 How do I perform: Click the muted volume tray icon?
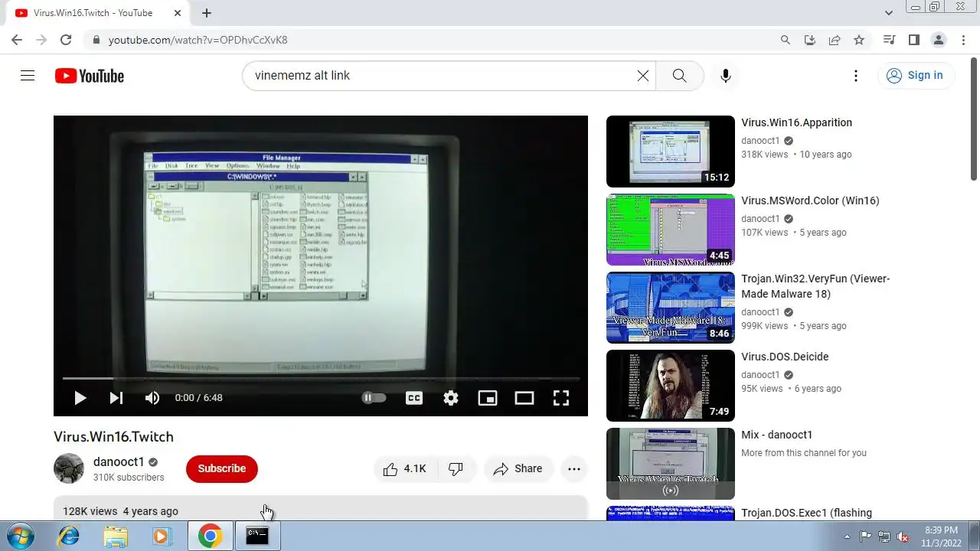[903, 536]
